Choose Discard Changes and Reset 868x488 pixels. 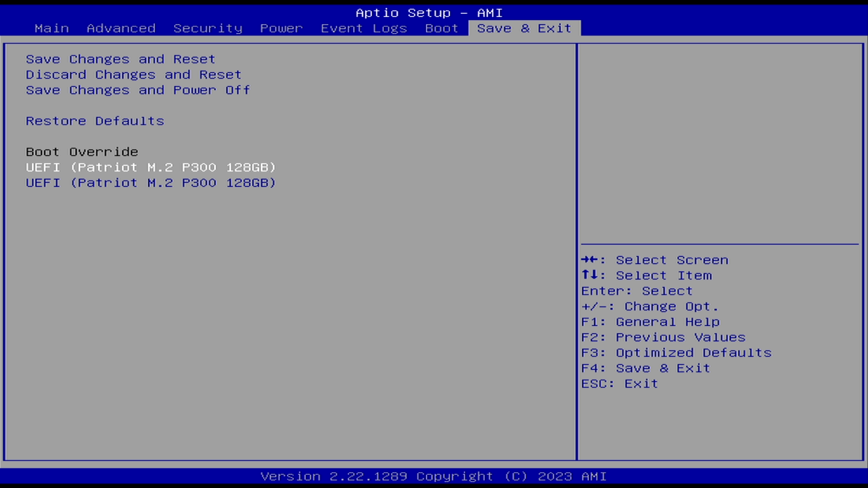point(133,75)
